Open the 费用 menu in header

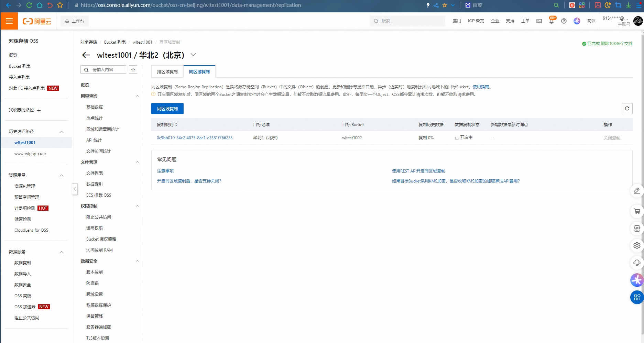click(x=457, y=21)
